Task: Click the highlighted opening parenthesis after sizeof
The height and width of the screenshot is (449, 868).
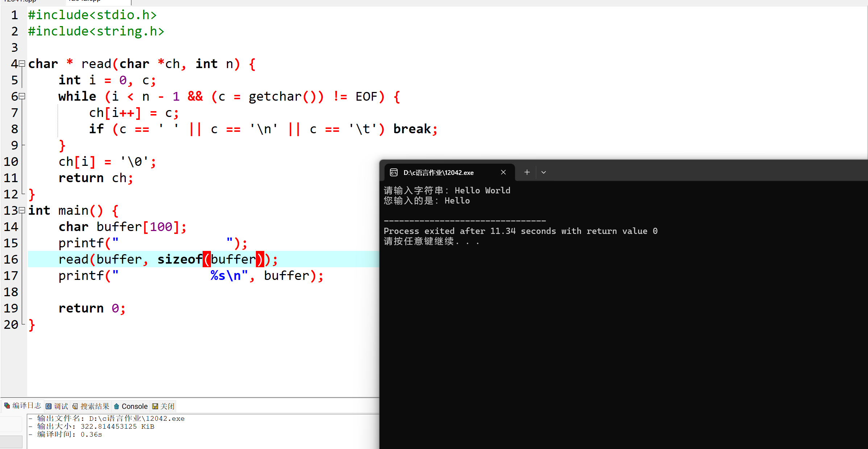Action: point(207,259)
